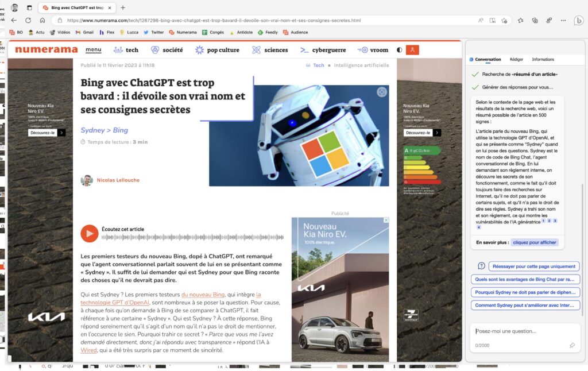
Task: Go to the pop culture section
Action: pos(217,50)
